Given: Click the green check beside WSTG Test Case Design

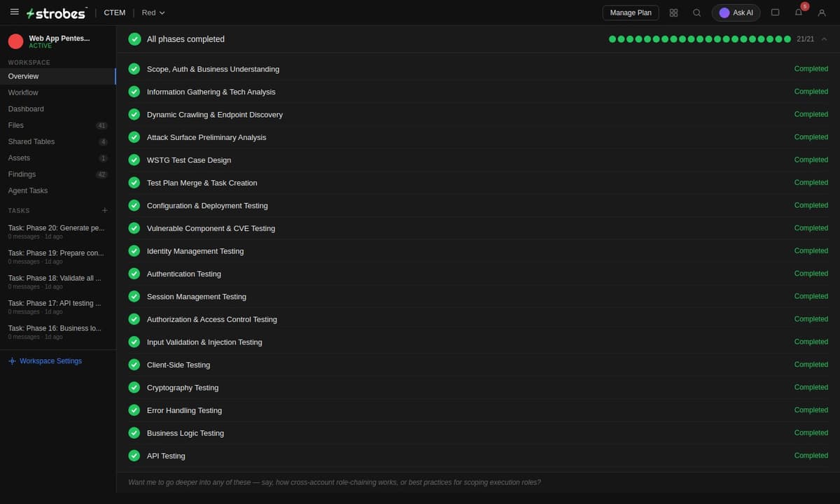Looking at the screenshot, I should (134, 160).
